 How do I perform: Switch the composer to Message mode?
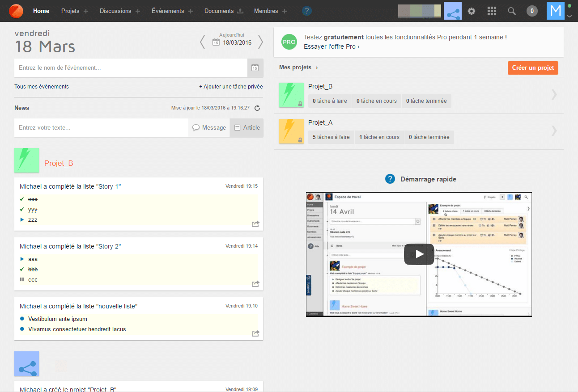(x=209, y=127)
